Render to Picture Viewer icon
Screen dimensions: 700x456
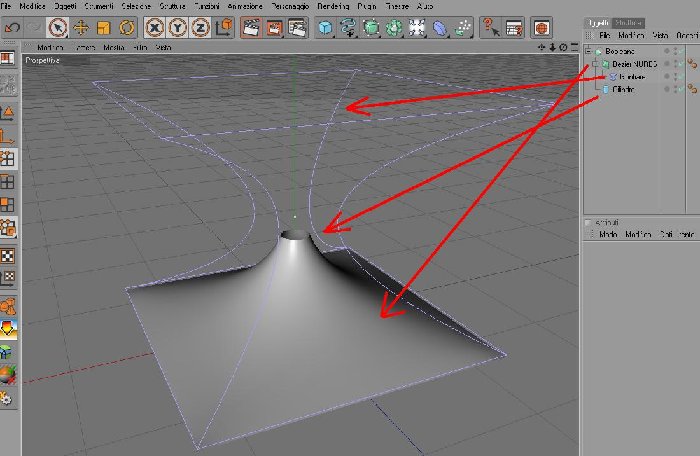[274, 28]
